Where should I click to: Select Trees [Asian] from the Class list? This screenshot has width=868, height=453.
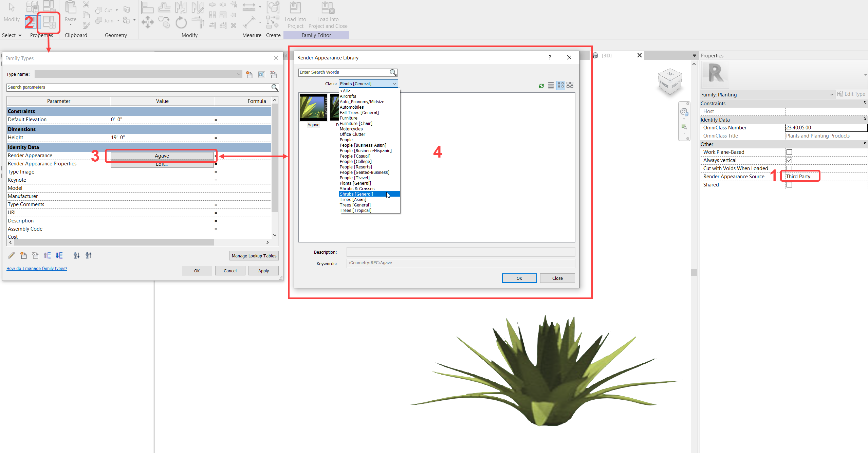pyautogui.click(x=353, y=199)
